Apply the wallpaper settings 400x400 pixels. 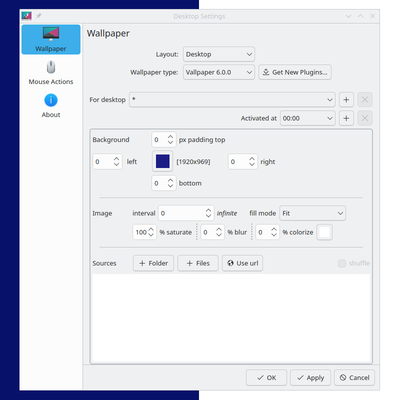310,378
